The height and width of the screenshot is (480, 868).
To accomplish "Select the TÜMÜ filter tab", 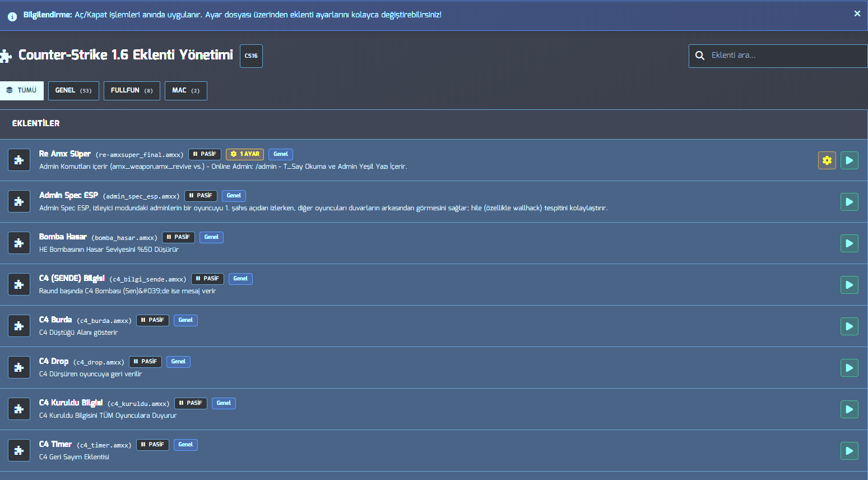I will click(x=22, y=90).
